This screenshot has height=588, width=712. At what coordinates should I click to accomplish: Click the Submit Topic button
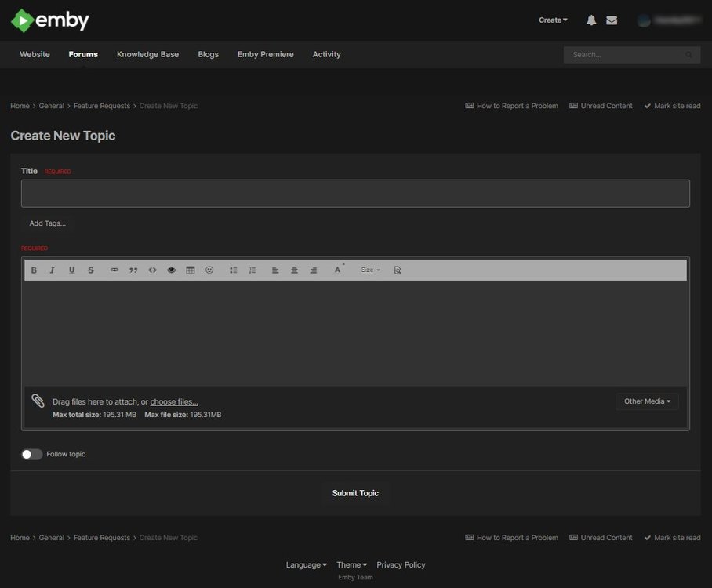[x=355, y=493]
